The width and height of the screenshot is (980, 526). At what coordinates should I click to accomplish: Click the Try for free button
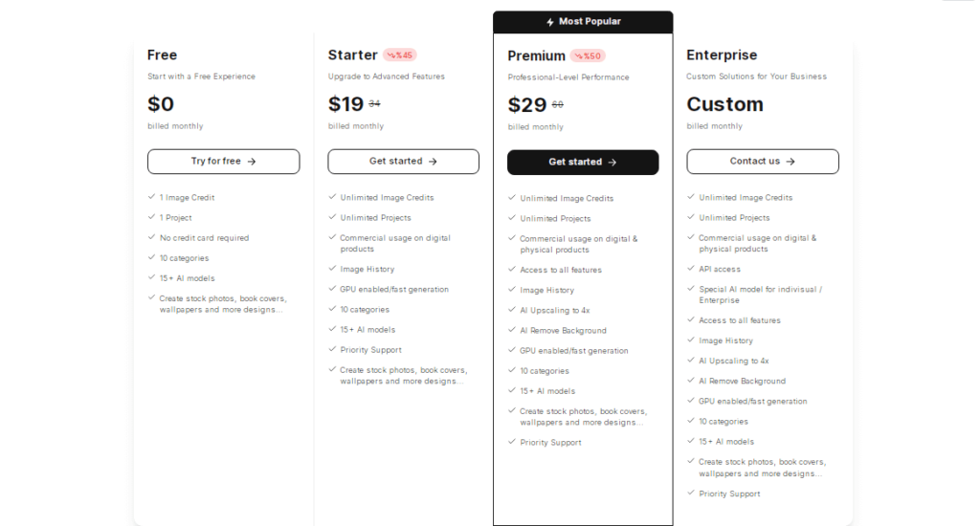tap(223, 162)
